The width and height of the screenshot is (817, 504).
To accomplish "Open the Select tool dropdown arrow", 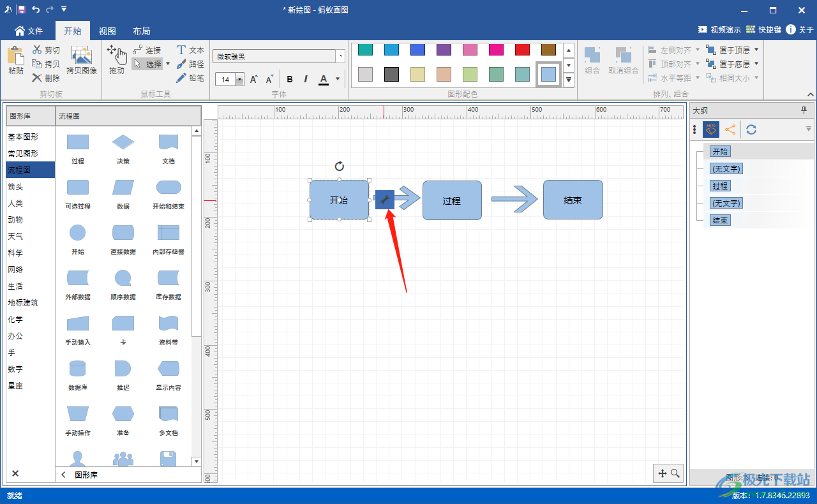I will pyautogui.click(x=168, y=64).
